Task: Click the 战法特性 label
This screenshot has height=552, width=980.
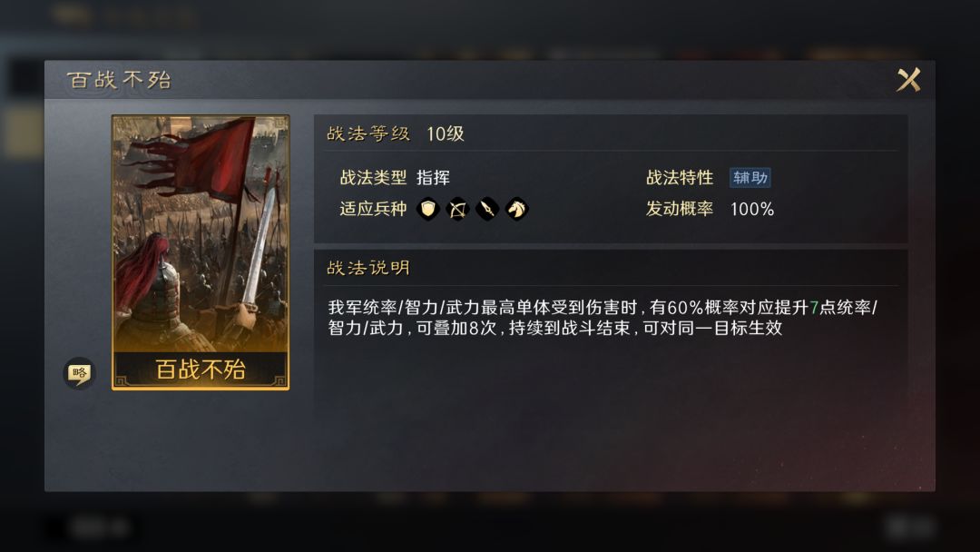Action: 680,178
